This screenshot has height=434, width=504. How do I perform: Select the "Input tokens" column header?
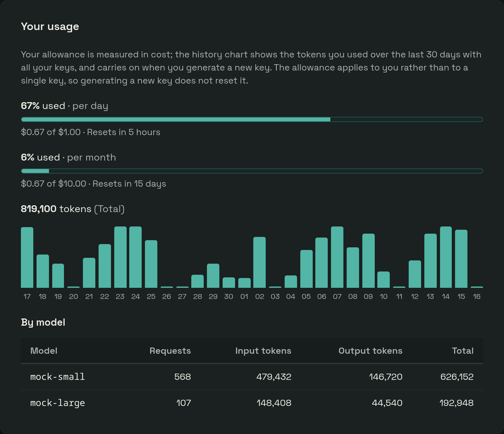[x=263, y=351]
